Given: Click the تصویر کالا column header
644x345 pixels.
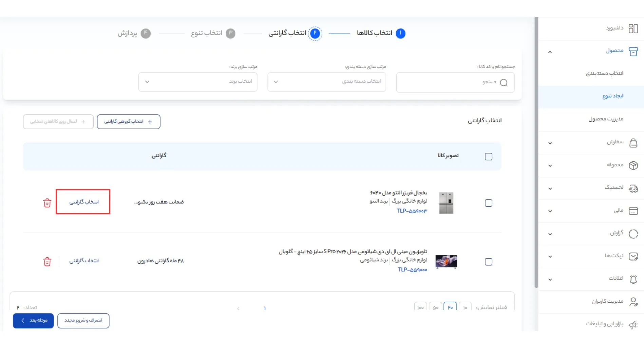Looking at the screenshot, I should coord(448,156).
